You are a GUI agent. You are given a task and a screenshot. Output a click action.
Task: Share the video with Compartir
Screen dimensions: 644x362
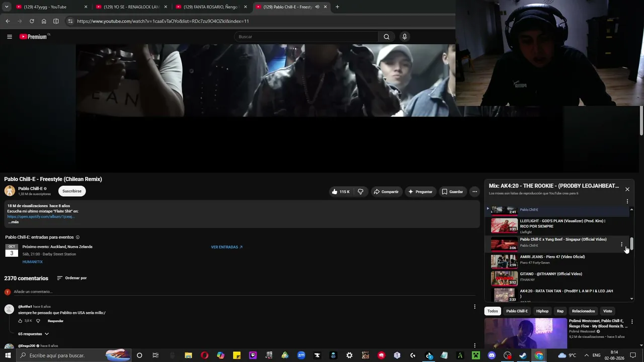click(386, 192)
